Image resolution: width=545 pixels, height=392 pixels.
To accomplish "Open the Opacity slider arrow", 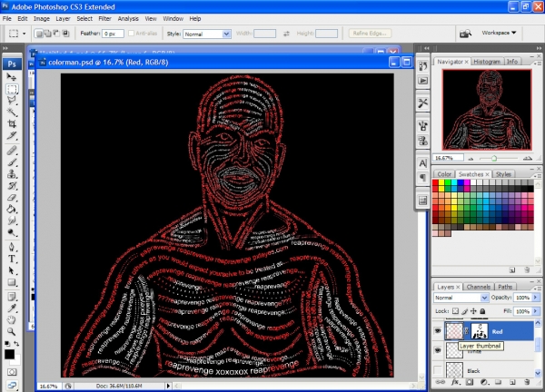I will point(536,298).
